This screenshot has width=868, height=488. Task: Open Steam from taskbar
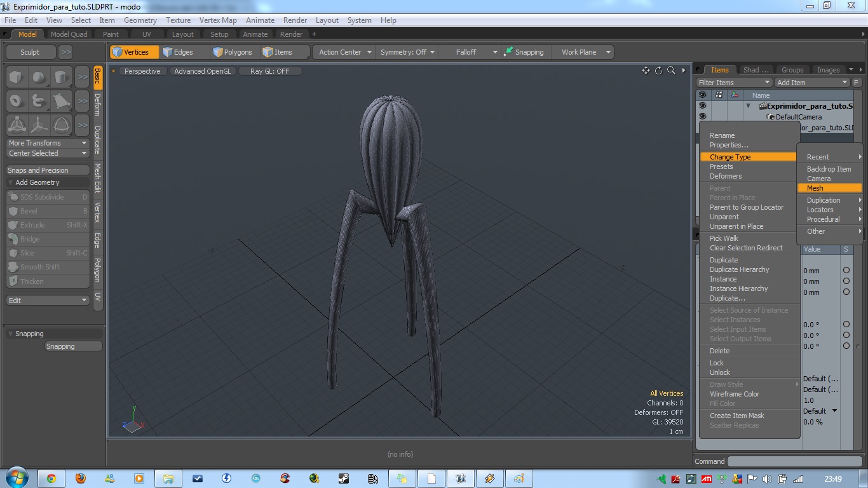(x=343, y=478)
